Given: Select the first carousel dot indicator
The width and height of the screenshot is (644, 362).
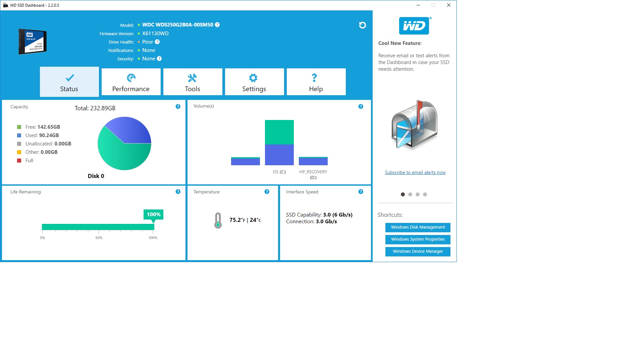Looking at the screenshot, I should (403, 194).
